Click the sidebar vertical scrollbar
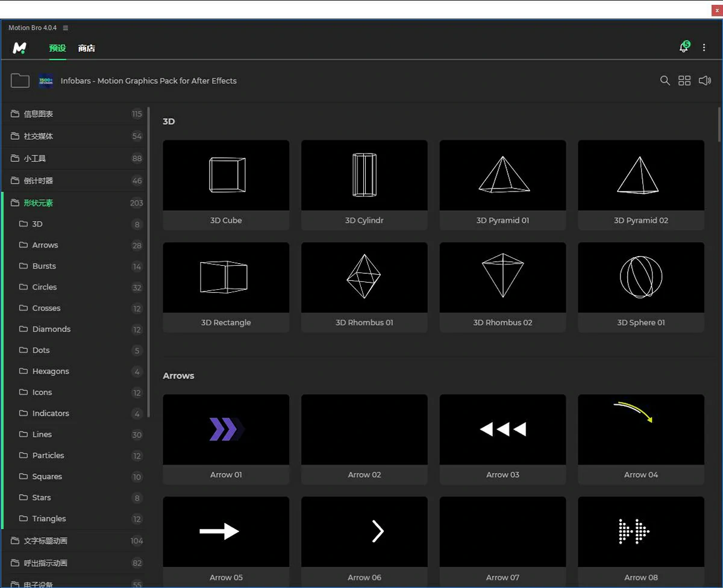Viewport: 723px width, 588px height. coord(148,262)
